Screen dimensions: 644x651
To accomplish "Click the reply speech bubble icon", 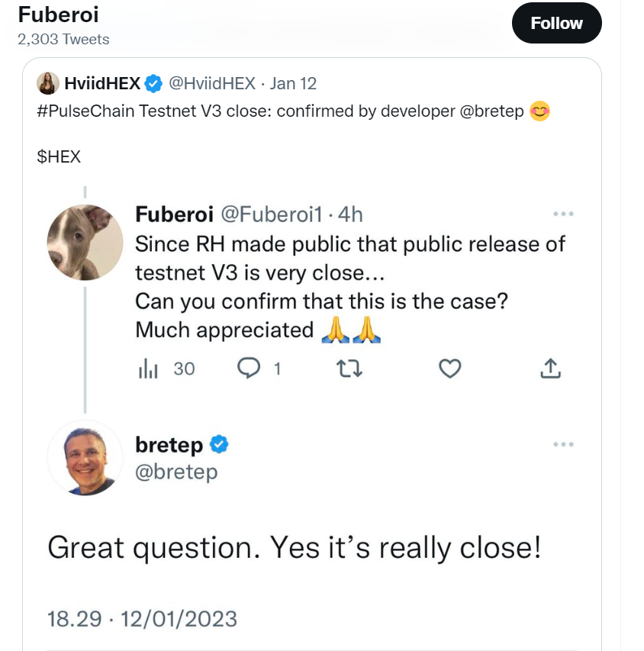I will [248, 369].
